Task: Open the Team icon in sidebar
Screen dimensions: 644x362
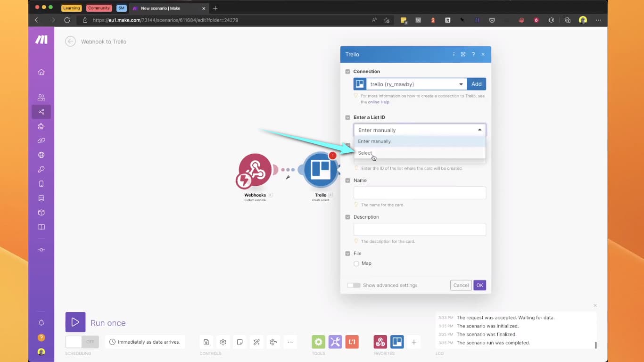Action: tap(41, 98)
